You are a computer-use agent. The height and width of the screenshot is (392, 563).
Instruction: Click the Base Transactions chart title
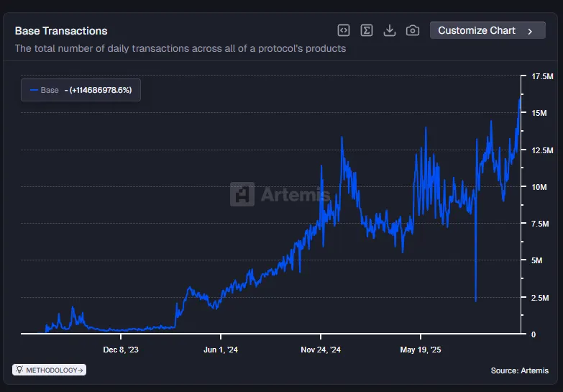coord(61,31)
